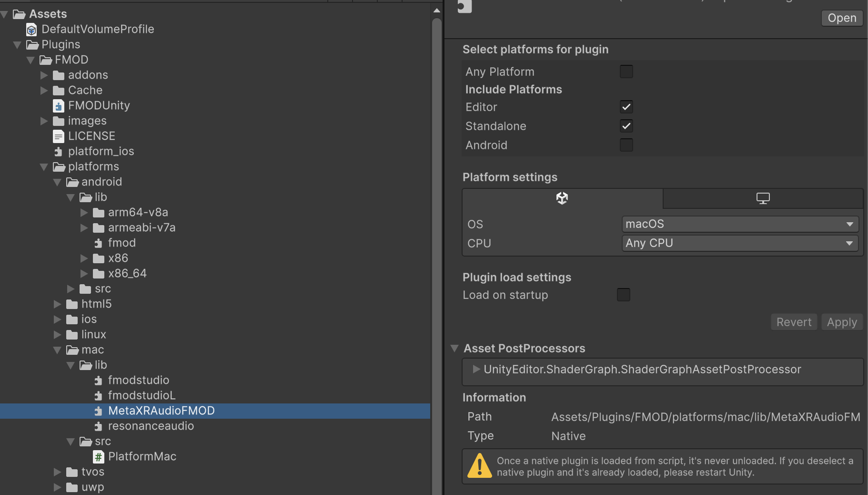Click the platform_ios plugin icon
The height and width of the screenshot is (495, 868).
(58, 152)
